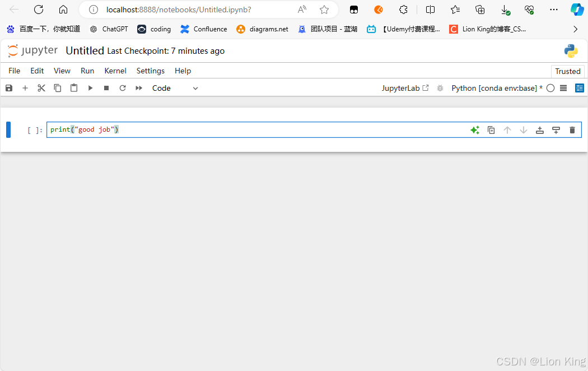Image resolution: width=588 pixels, height=371 pixels.
Task: Click the kernel status circle indicator
Action: click(x=550, y=88)
